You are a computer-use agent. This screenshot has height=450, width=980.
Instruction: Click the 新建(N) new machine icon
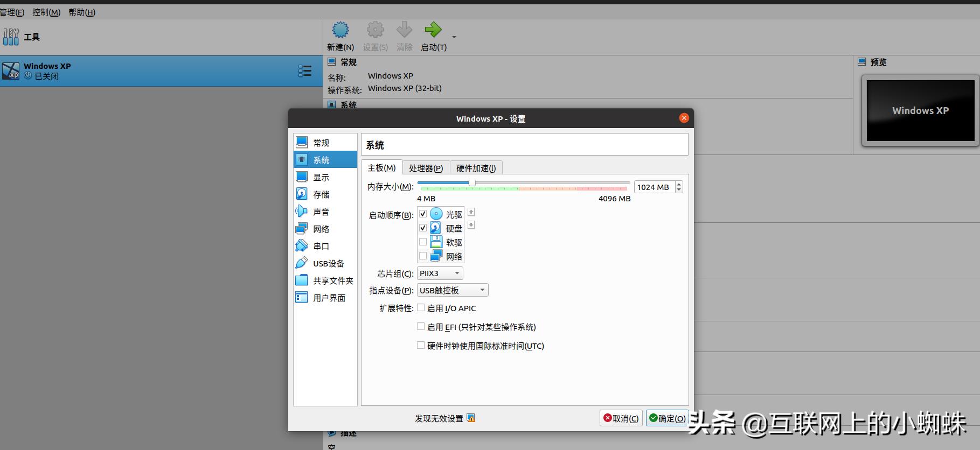(340, 30)
